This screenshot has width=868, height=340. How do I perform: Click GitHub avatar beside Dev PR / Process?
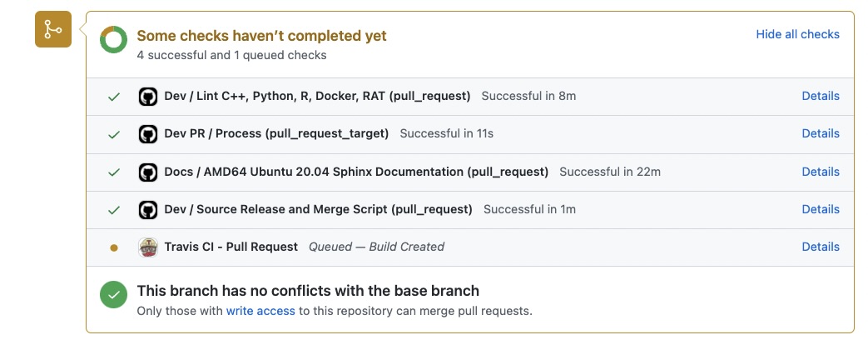click(147, 134)
